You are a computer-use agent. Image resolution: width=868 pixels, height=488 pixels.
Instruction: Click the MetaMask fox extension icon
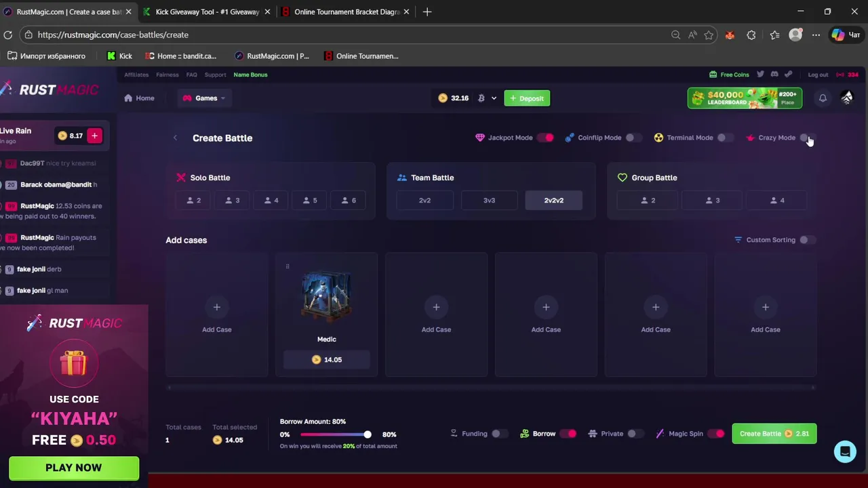[x=730, y=35]
